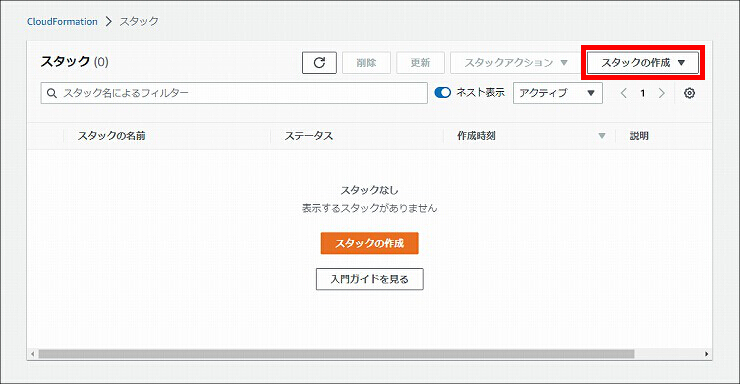
Task: Go to next page arrow
Action: (662, 93)
